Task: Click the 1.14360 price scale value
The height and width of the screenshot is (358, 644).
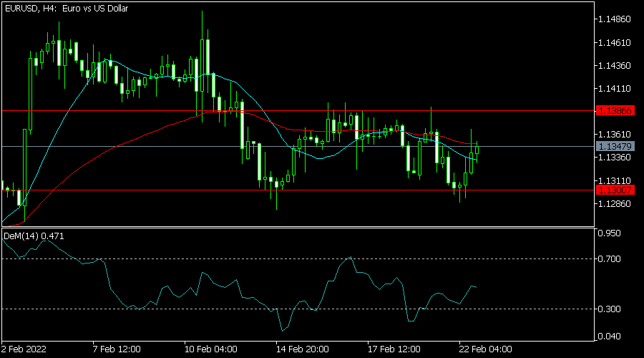Action: click(615, 66)
